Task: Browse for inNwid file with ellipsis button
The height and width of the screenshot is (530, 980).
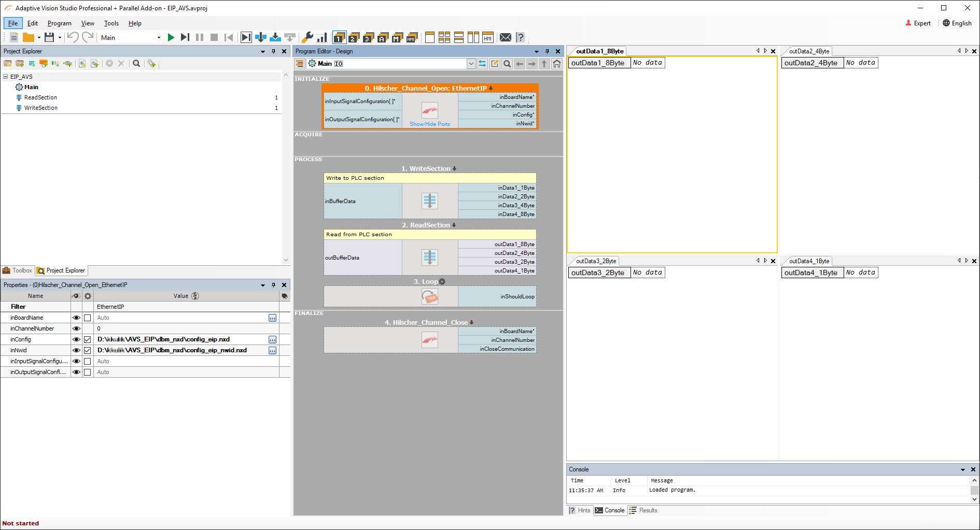Action: click(272, 350)
